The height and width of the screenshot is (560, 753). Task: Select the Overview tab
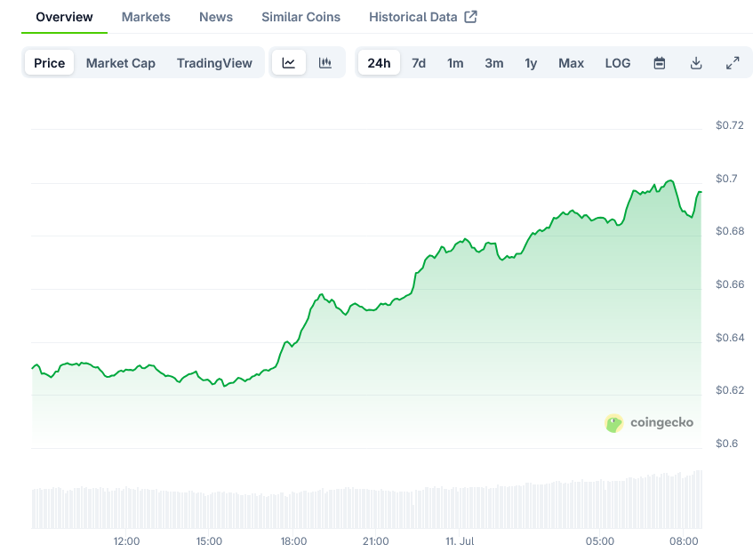click(x=64, y=17)
